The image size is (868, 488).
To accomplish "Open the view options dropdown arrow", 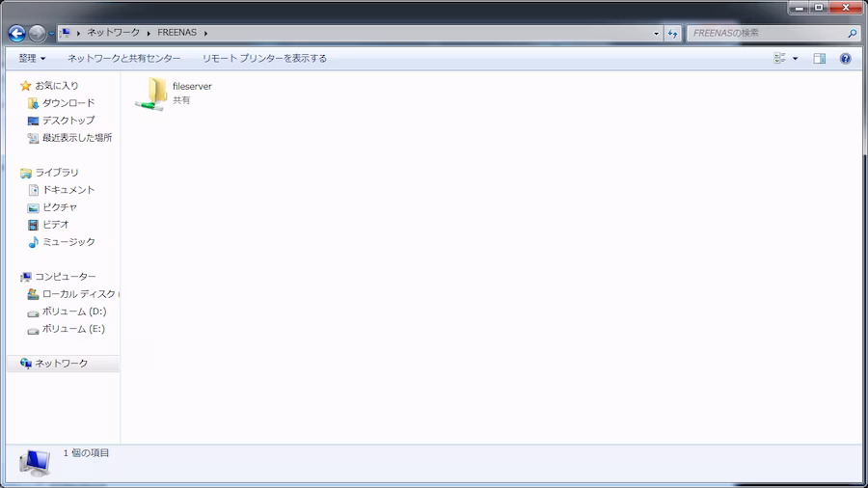I will pyautogui.click(x=796, y=59).
